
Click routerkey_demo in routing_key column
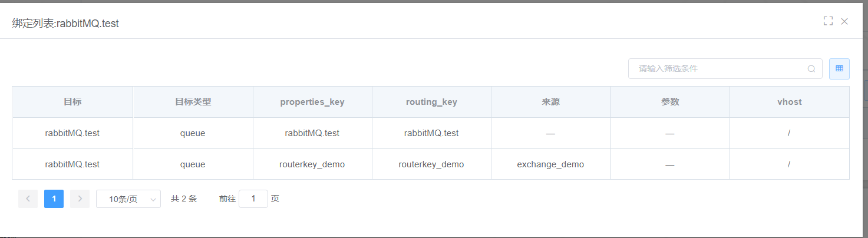pyautogui.click(x=431, y=164)
